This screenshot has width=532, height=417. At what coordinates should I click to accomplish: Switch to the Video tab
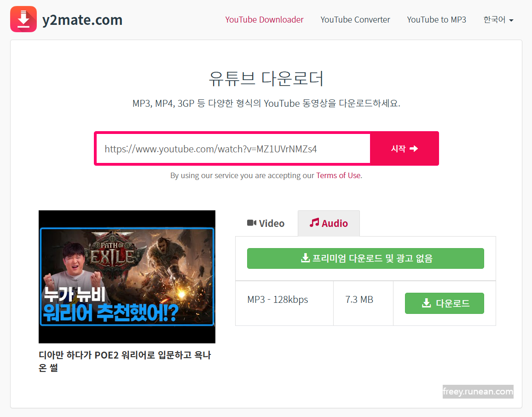(x=267, y=223)
